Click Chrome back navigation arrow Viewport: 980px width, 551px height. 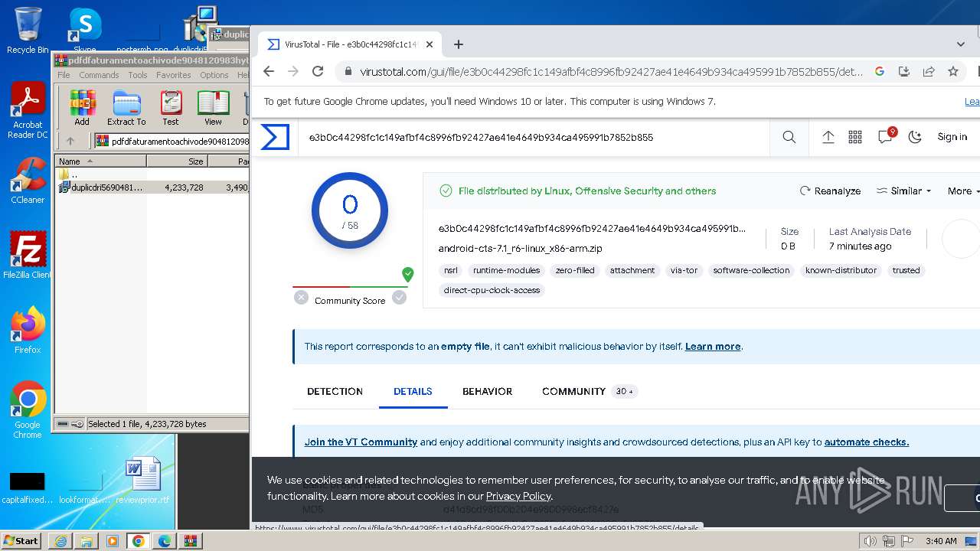click(x=268, y=71)
